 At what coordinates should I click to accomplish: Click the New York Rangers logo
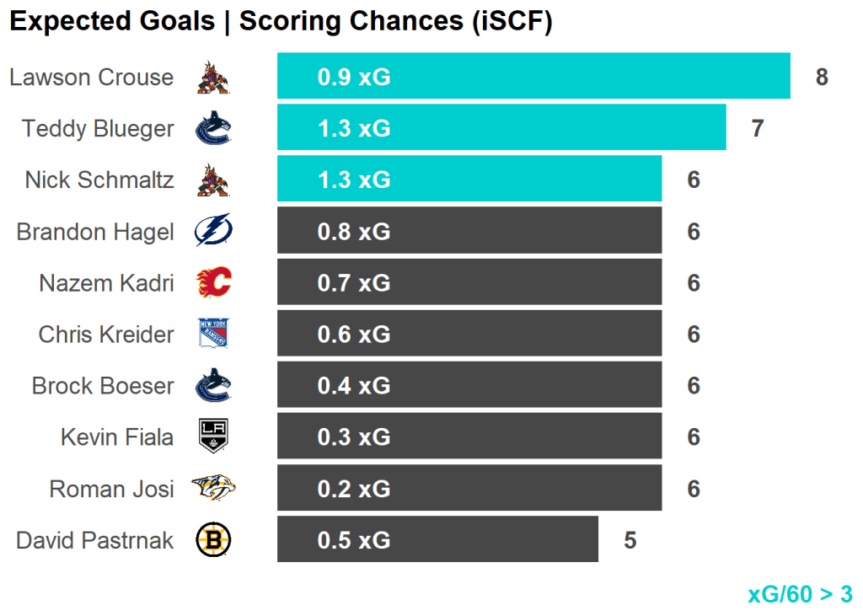(x=212, y=335)
